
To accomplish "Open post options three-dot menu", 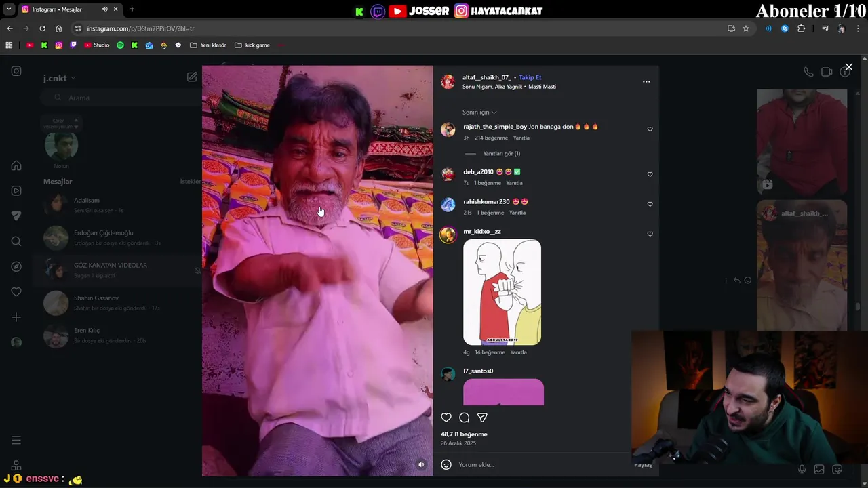I will click(646, 81).
